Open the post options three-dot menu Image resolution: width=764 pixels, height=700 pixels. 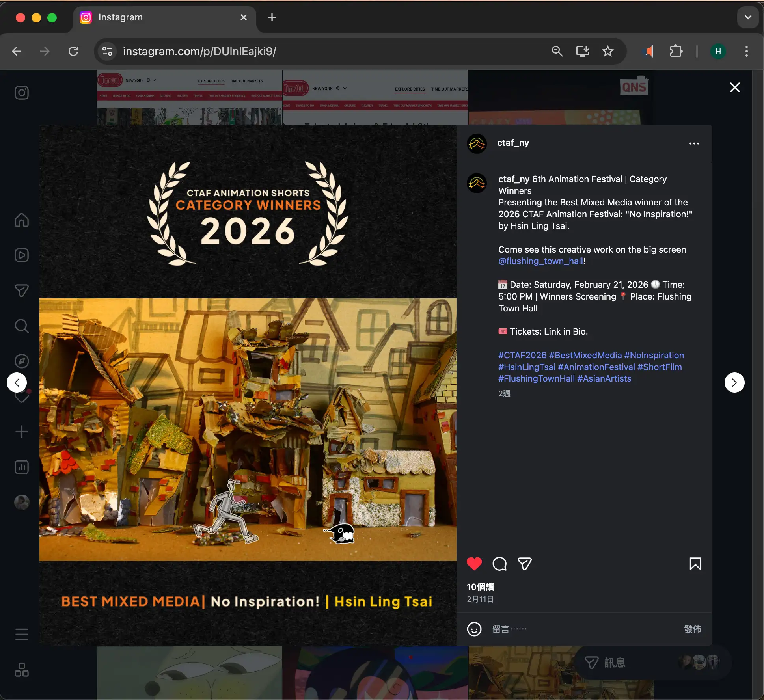694,143
